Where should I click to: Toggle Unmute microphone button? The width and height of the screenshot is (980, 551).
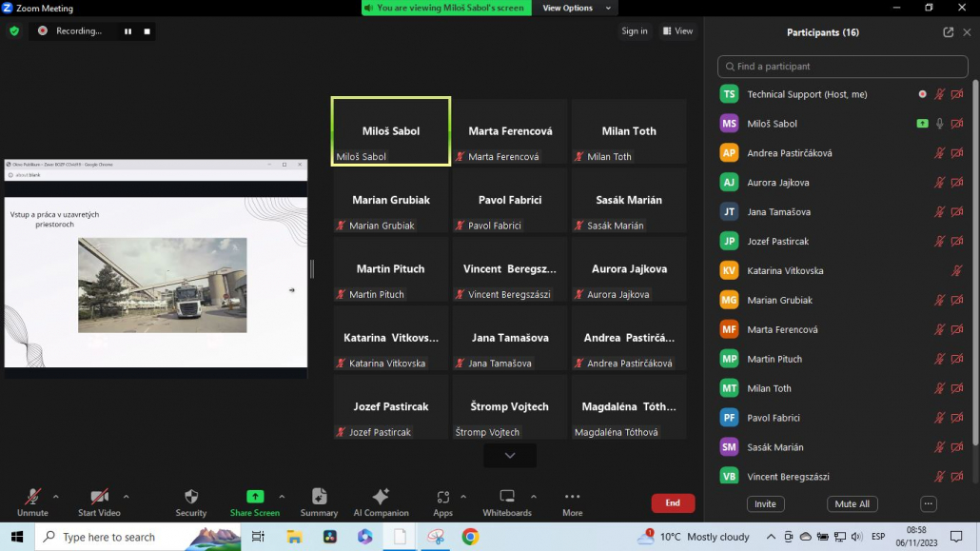point(32,497)
